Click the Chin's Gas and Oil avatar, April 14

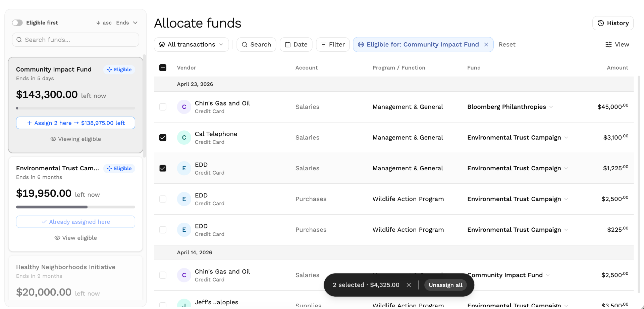184,275
